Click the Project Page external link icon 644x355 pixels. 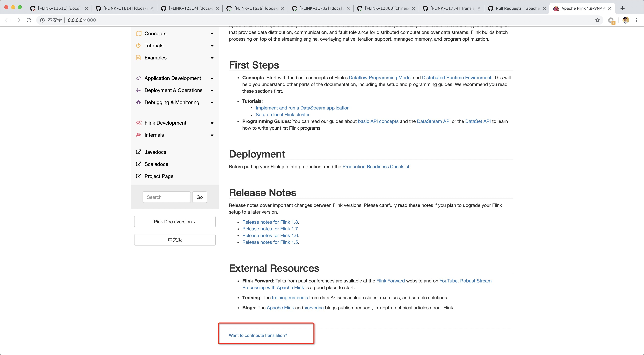point(138,176)
